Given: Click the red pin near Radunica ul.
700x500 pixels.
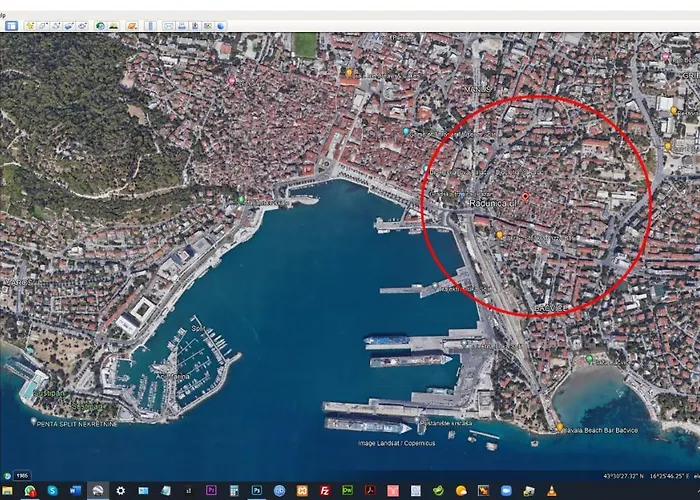Looking at the screenshot, I should click(x=526, y=196).
